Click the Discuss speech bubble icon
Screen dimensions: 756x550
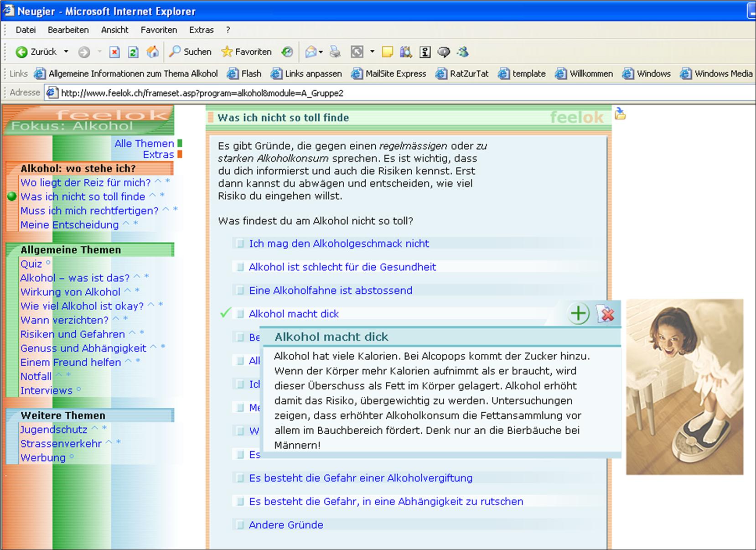[x=444, y=52]
